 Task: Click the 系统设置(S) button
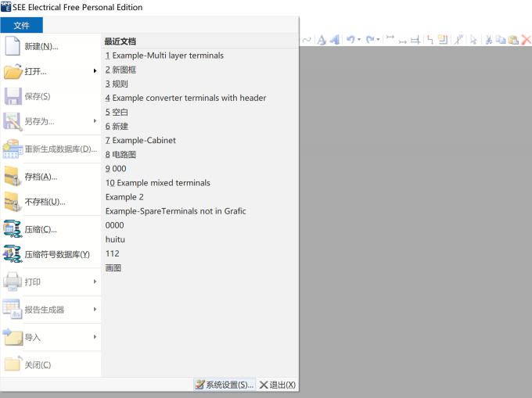click(x=225, y=385)
